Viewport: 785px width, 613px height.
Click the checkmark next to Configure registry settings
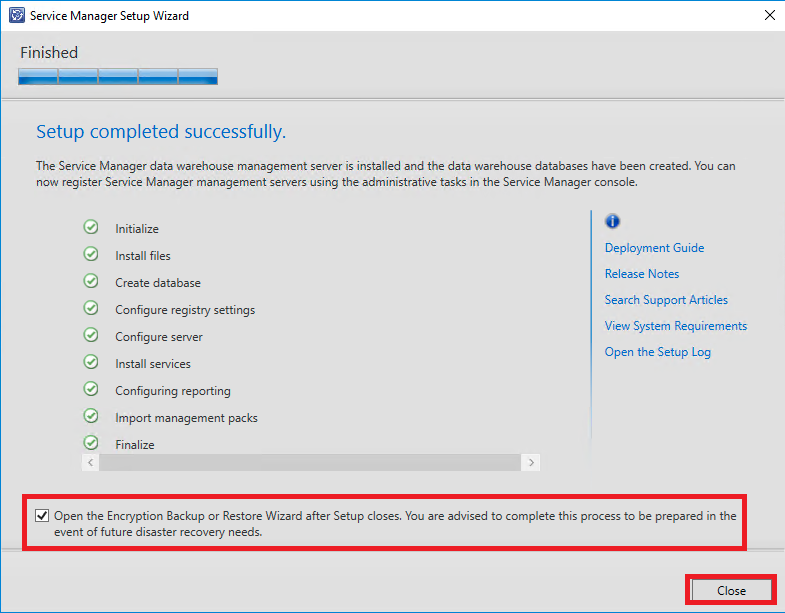pos(91,309)
